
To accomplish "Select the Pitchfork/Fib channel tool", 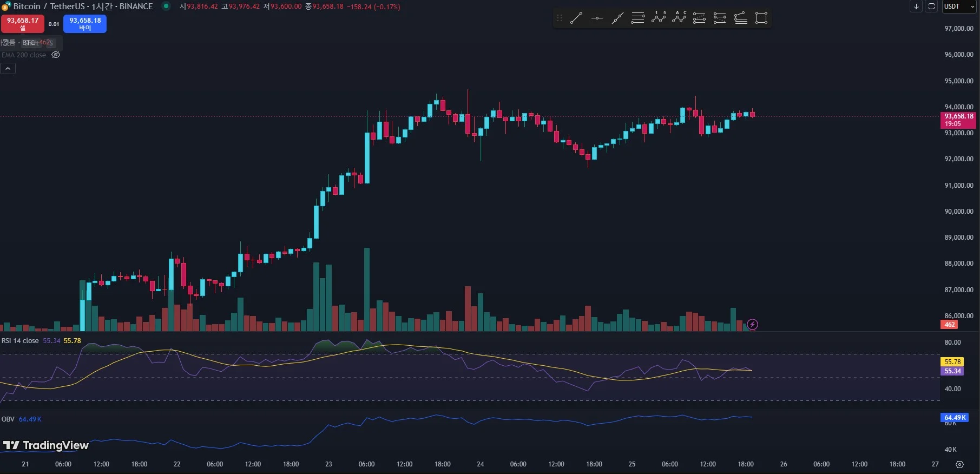I will pos(741,18).
